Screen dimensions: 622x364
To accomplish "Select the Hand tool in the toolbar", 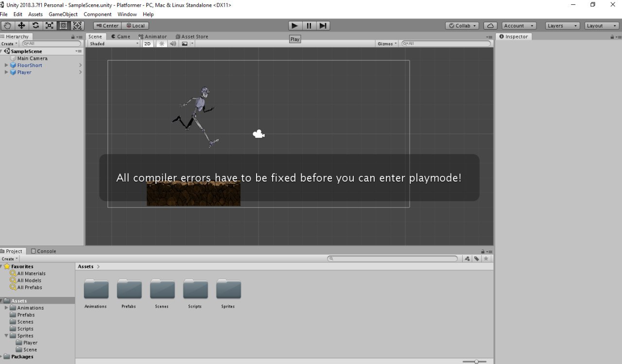I will pyautogui.click(x=7, y=26).
